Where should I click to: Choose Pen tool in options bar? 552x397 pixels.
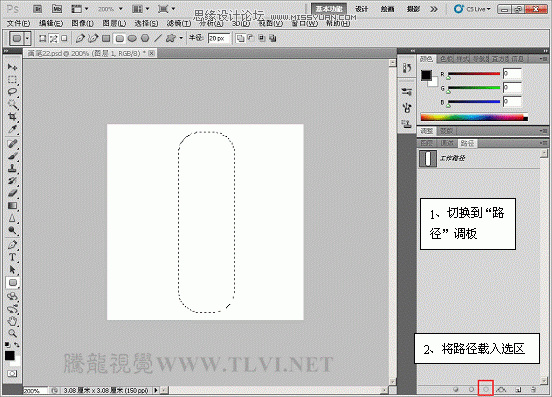[80, 38]
